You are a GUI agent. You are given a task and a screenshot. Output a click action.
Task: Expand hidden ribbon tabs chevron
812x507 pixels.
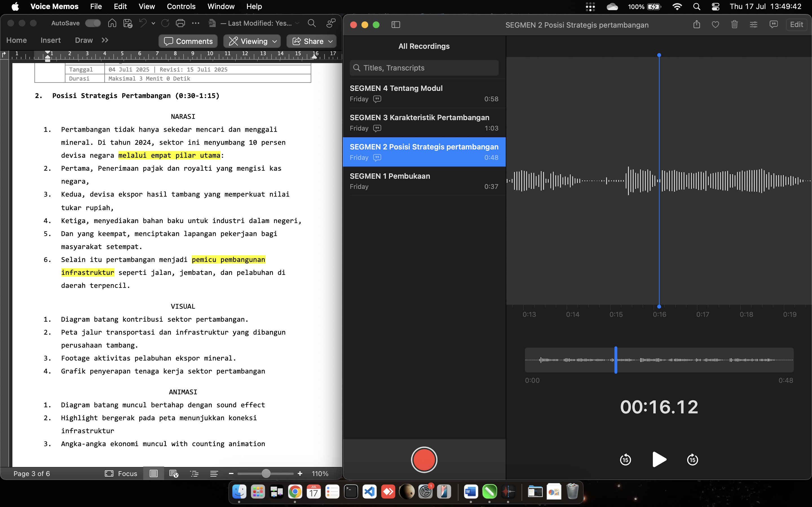point(105,40)
